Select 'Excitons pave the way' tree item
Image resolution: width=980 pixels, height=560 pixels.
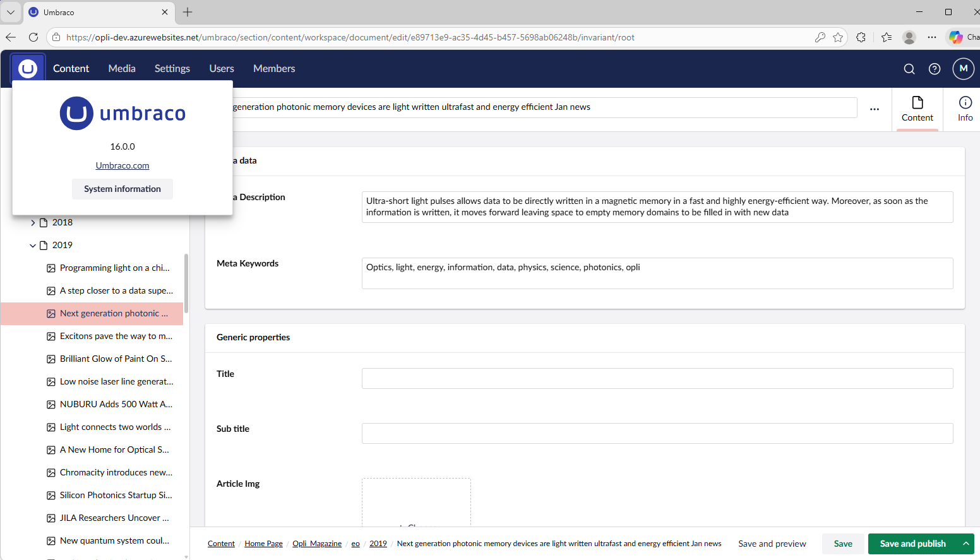[x=116, y=337]
